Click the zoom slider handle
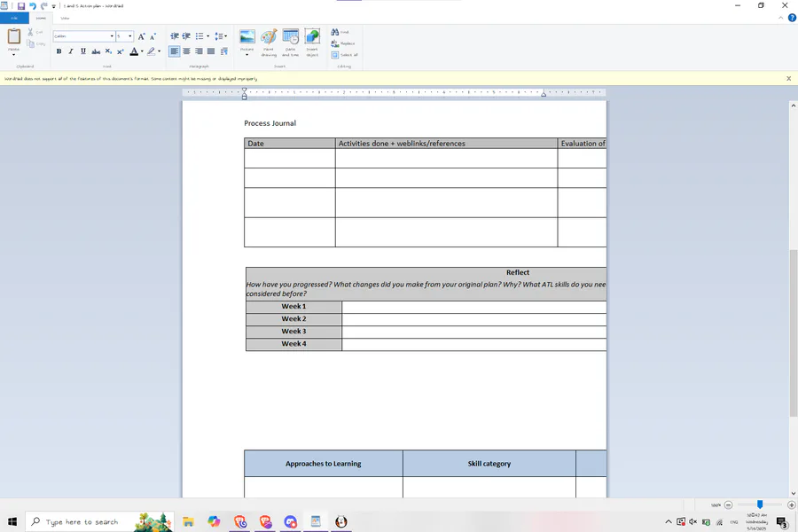This screenshot has height=532, width=798. coord(760,505)
